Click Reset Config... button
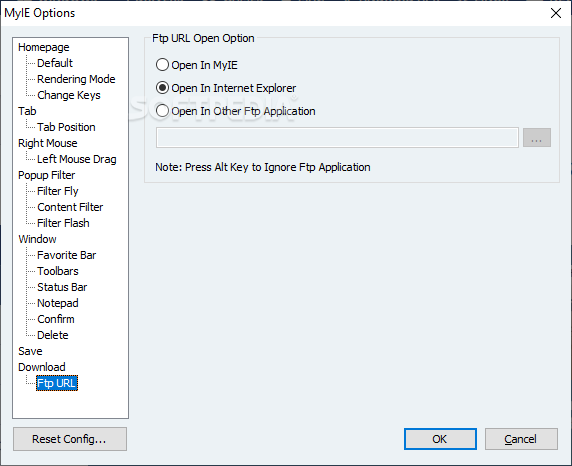This screenshot has width=572, height=466. click(x=70, y=439)
